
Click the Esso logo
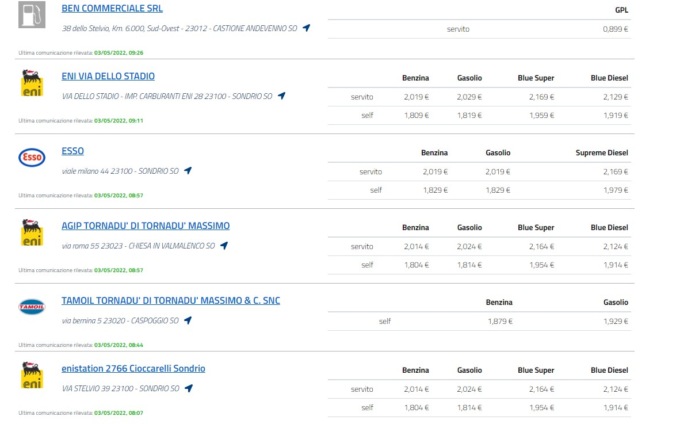tap(32, 157)
